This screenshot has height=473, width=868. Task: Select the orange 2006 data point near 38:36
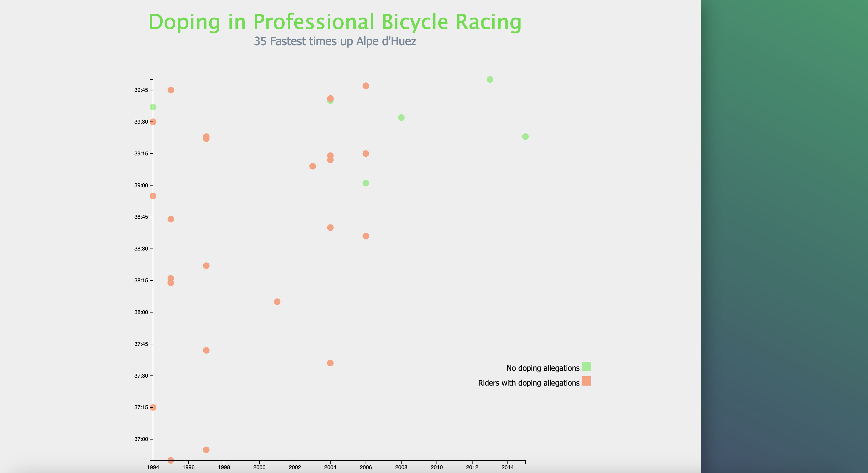366,236
